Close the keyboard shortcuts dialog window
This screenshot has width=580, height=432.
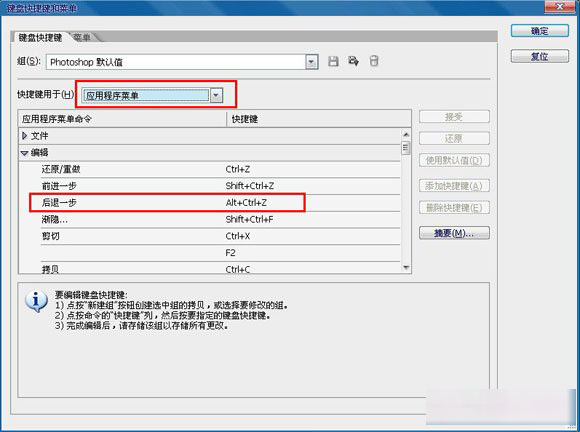(x=561, y=6)
